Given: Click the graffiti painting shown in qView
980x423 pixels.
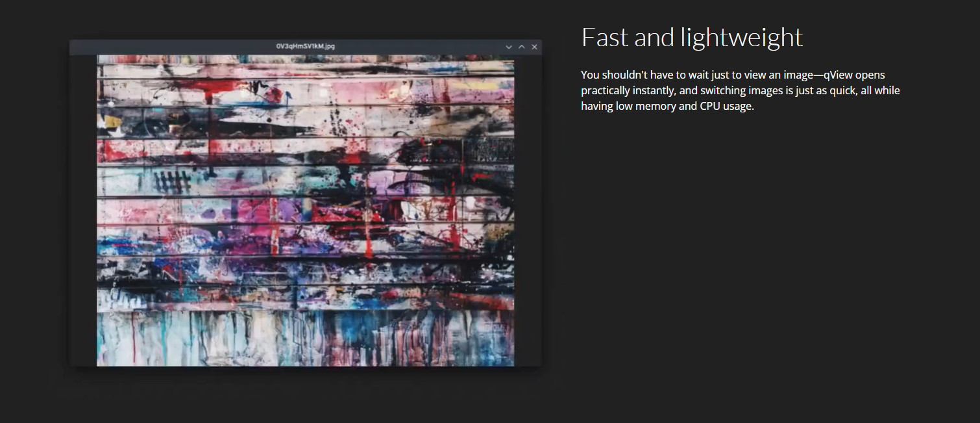Looking at the screenshot, I should (x=306, y=211).
